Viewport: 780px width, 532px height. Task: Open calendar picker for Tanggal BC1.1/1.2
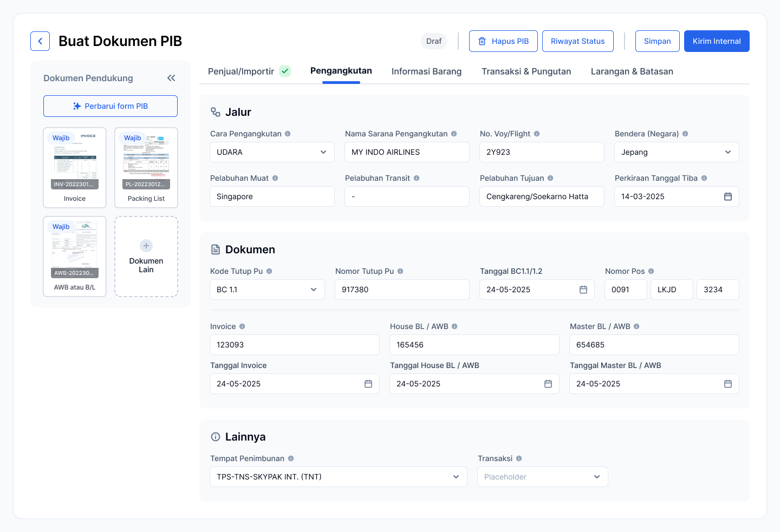(583, 290)
